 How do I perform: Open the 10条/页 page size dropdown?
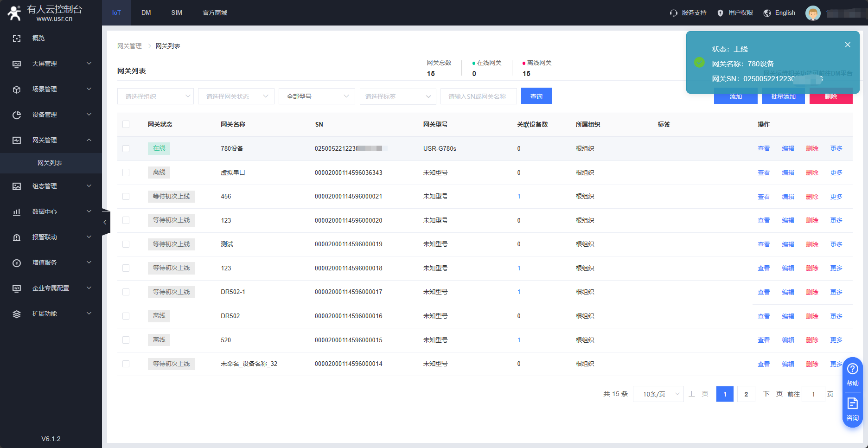[658, 394]
